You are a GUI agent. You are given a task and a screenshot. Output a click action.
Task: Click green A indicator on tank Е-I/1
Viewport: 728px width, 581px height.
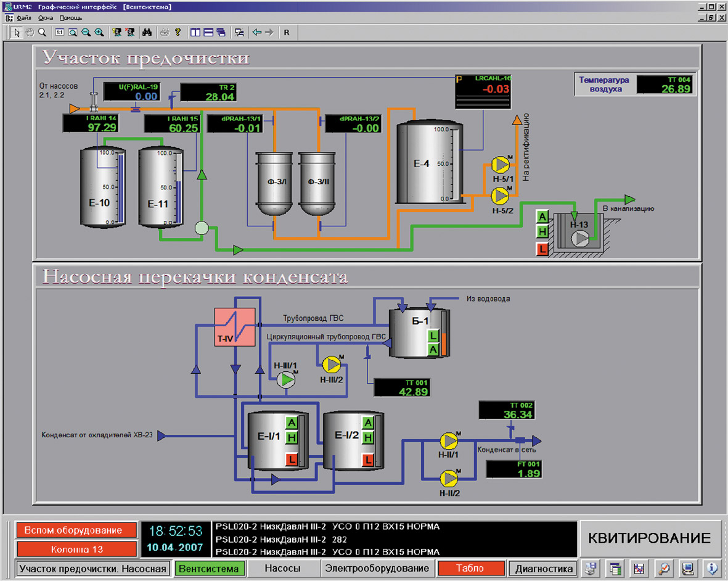(291, 422)
